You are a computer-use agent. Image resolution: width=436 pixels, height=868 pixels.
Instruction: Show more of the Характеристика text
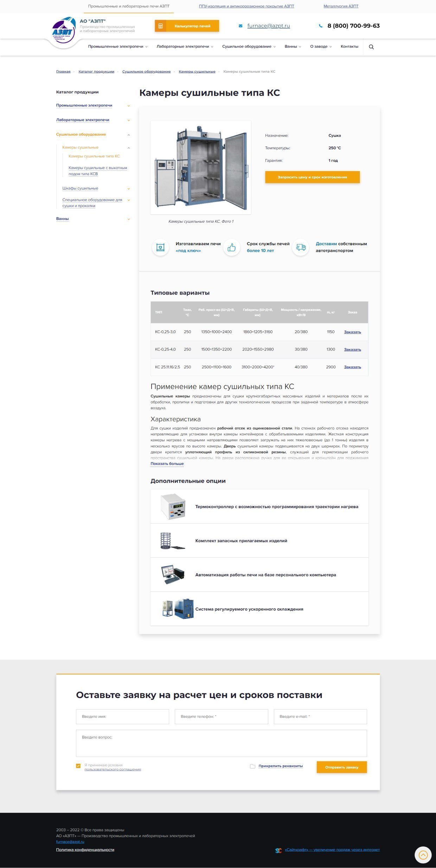click(x=167, y=464)
